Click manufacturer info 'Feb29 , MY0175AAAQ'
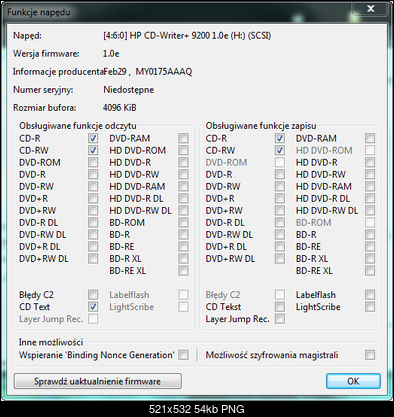 click(x=148, y=71)
